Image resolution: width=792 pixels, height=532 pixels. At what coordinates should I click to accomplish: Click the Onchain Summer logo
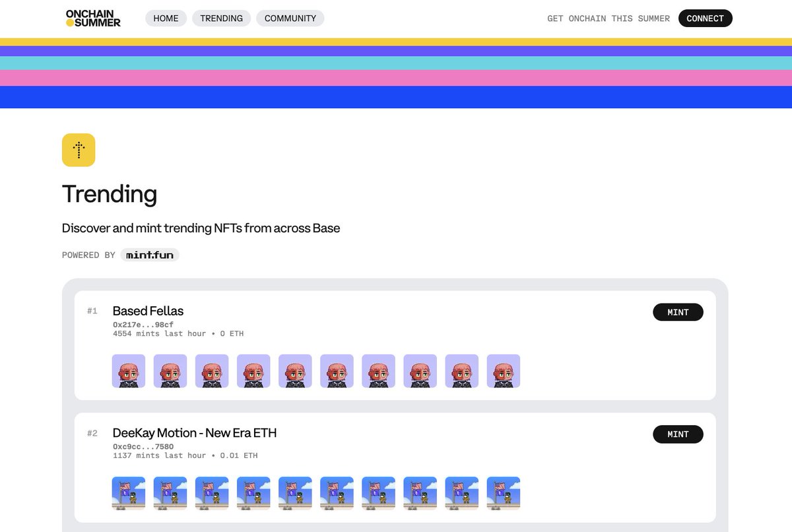(x=93, y=18)
